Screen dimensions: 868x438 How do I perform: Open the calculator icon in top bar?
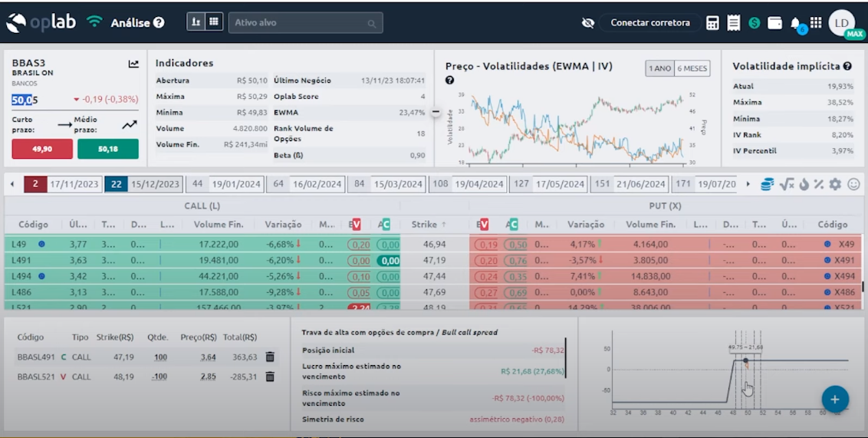point(712,23)
